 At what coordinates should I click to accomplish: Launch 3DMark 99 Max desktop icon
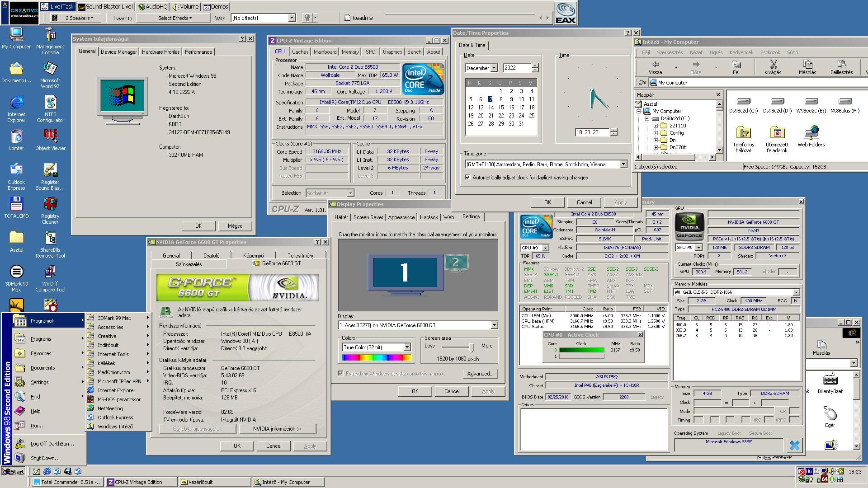(16, 278)
